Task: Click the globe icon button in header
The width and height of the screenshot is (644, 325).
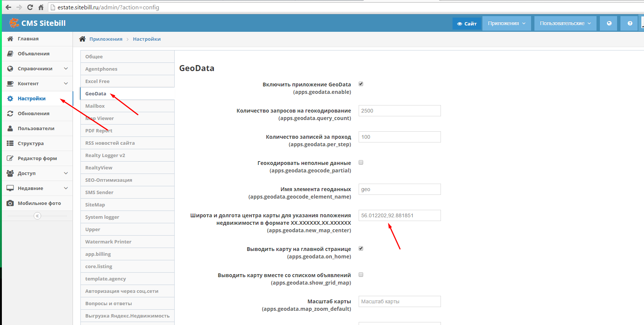Action: coord(609,23)
